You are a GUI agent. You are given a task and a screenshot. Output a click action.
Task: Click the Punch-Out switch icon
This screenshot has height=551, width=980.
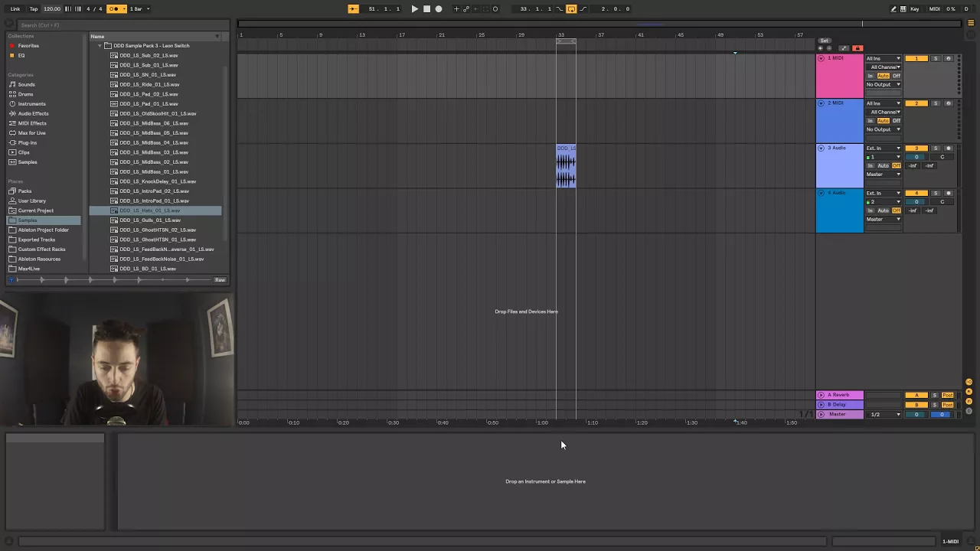tap(583, 8)
